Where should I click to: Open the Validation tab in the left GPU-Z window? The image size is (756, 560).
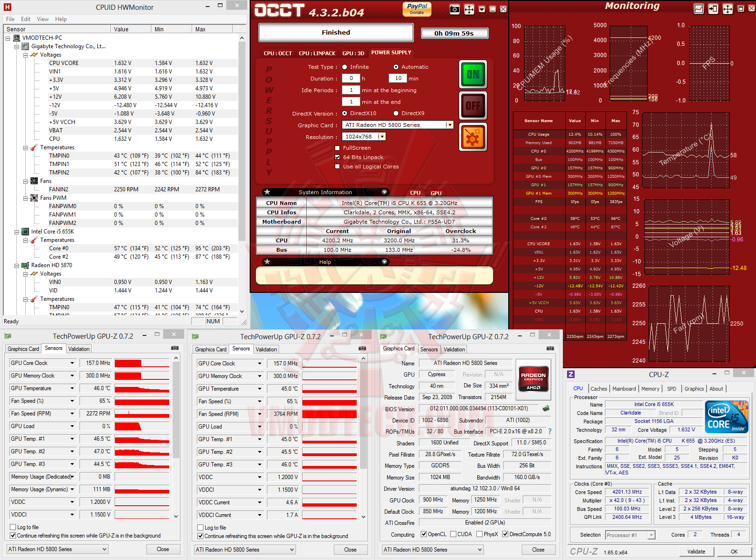79,349
